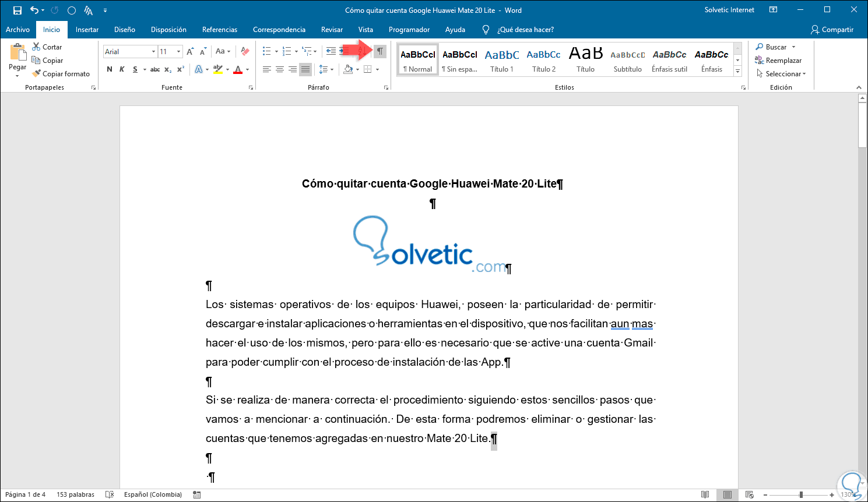Apply the Énfasis sutil style

(x=670, y=60)
